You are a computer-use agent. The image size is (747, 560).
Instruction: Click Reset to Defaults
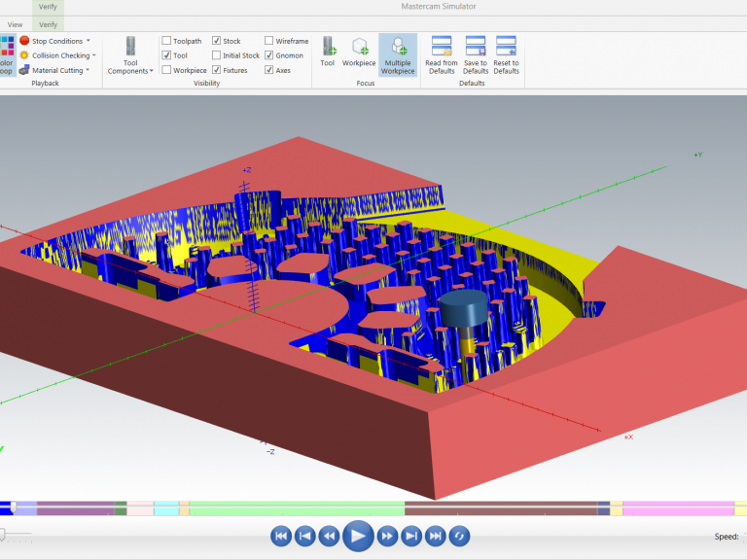click(x=506, y=54)
